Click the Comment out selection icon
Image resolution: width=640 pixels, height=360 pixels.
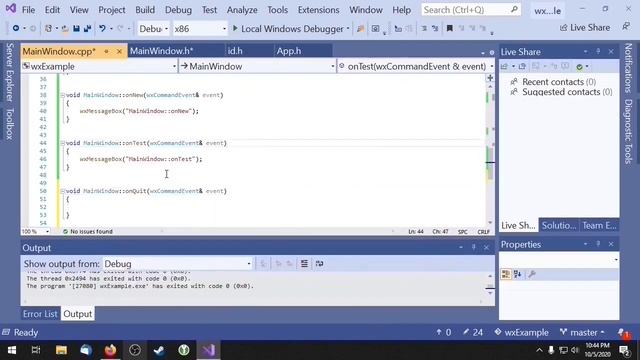click(x=424, y=29)
